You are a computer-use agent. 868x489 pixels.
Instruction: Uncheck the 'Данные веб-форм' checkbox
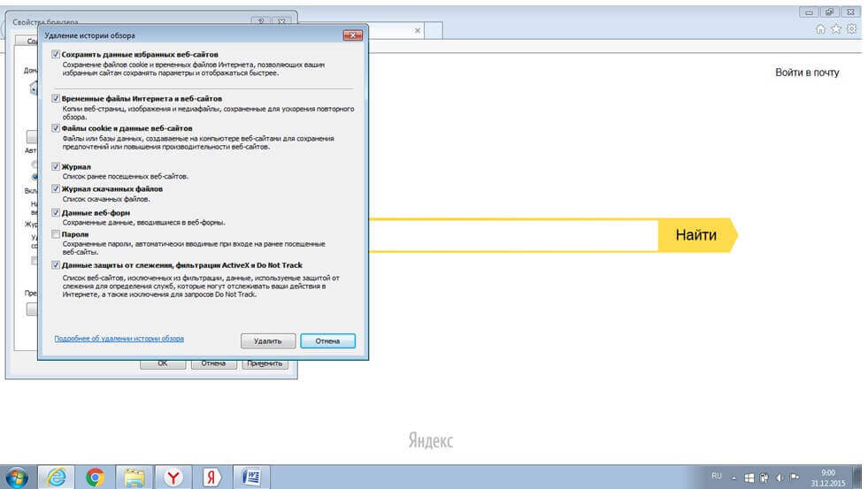[x=56, y=213]
